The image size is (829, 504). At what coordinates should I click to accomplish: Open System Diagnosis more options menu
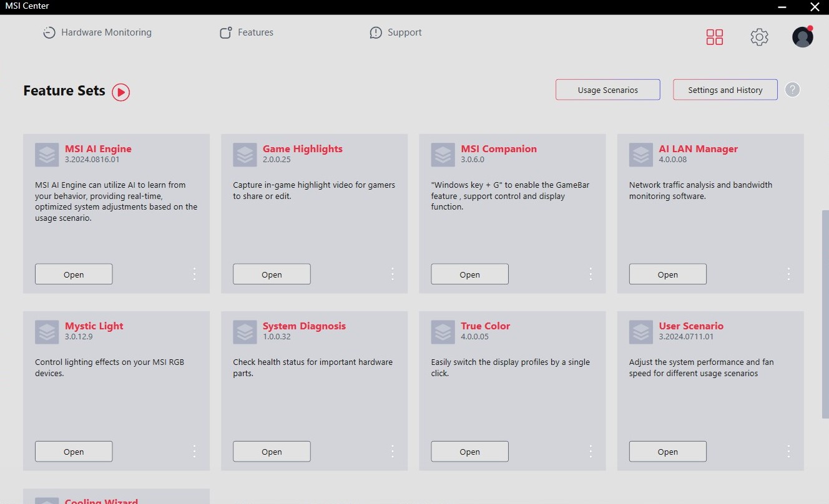point(393,451)
